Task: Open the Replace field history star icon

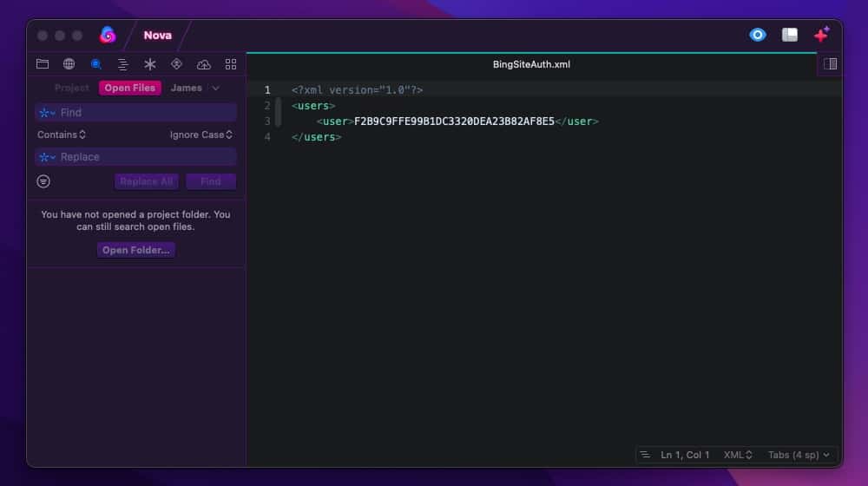Action: pos(47,157)
